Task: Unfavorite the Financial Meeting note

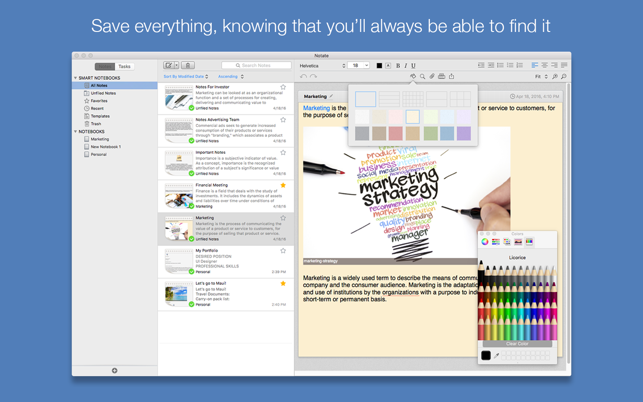Action: 283,185
